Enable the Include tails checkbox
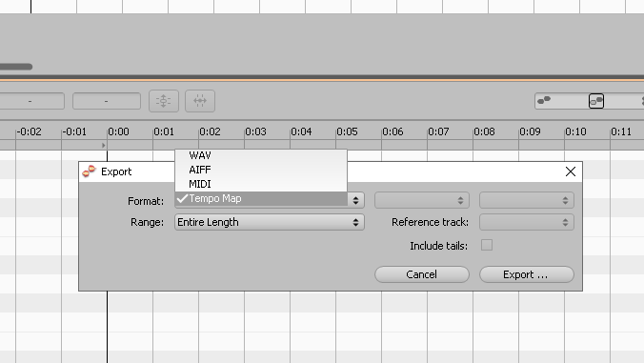The height and width of the screenshot is (363, 644). (487, 245)
